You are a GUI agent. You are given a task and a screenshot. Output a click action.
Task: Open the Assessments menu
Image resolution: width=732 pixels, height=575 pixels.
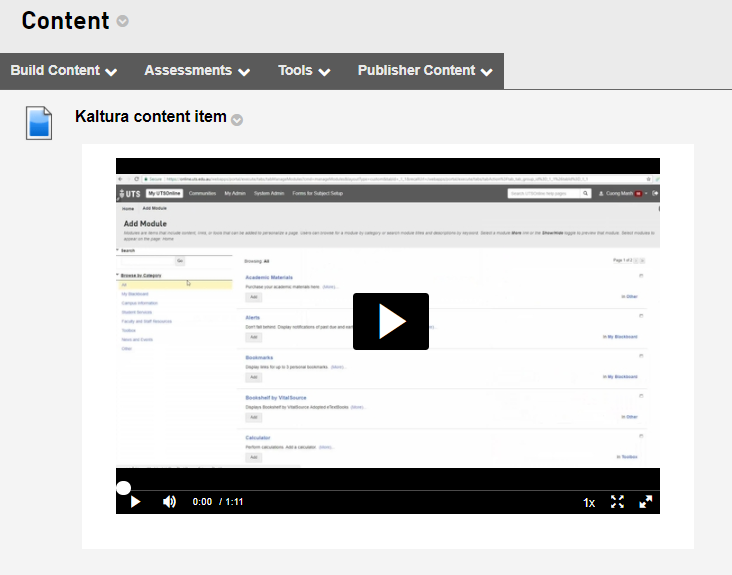(196, 71)
